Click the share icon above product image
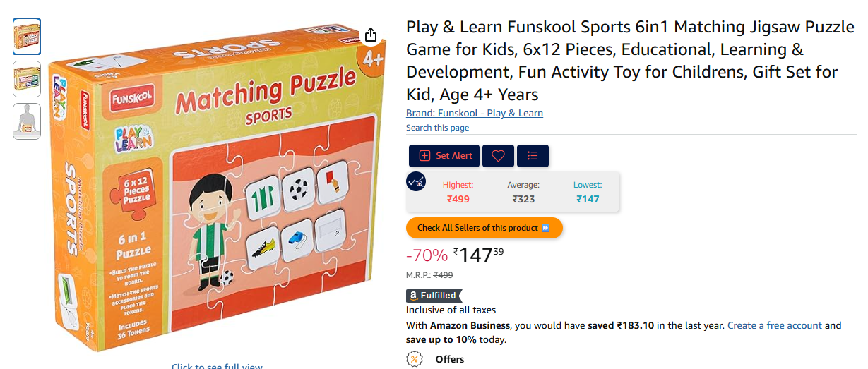Screen dimensions: 868x369 [371, 35]
